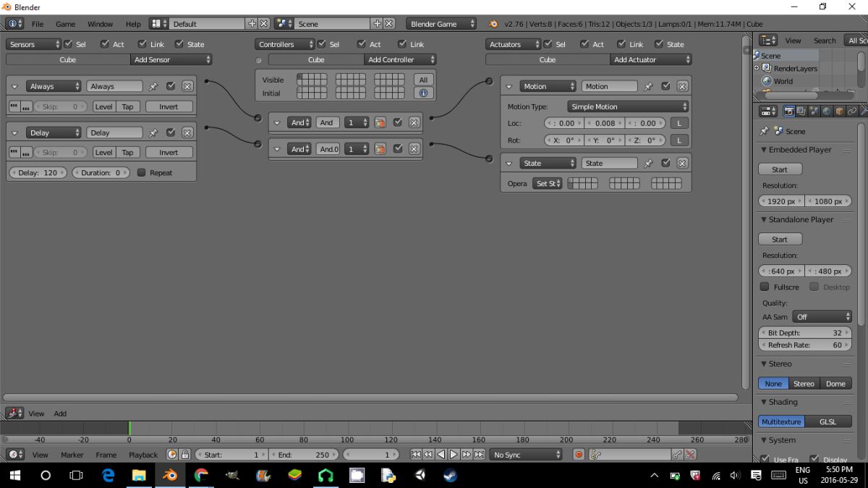Open the Help menu
The height and width of the screenshot is (488, 868).
pyautogui.click(x=133, y=24)
